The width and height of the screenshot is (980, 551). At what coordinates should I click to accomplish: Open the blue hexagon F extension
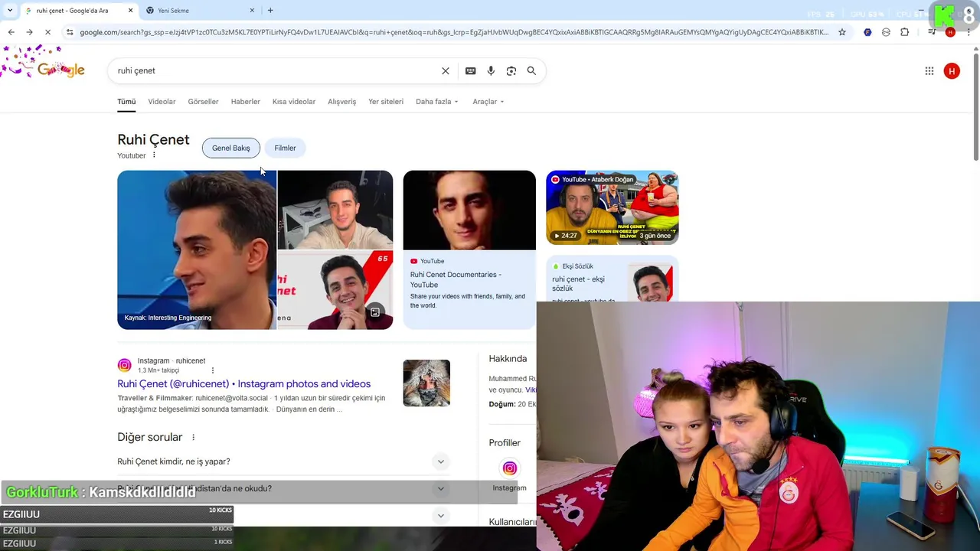pyautogui.click(x=867, y=32)
